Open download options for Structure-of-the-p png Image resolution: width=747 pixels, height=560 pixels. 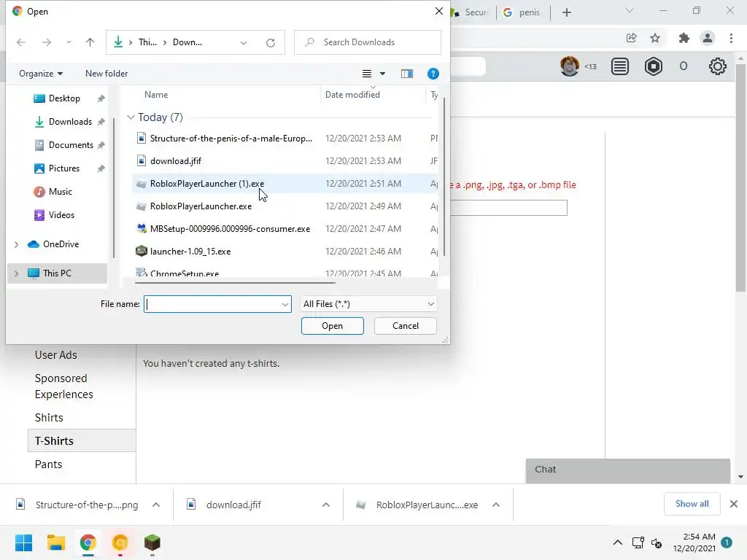coord(156,505)
